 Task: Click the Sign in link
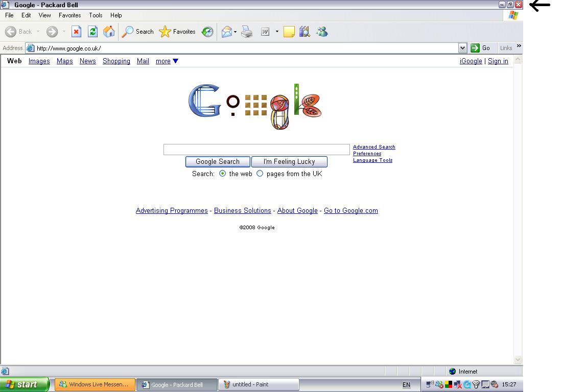click(x=498, y=61)
